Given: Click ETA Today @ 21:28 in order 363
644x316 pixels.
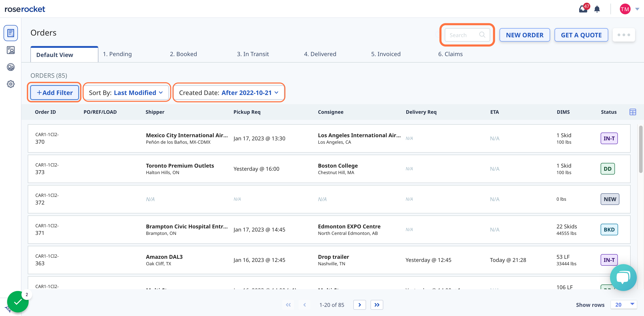Looking at the screenshot, I should point(508,260).
